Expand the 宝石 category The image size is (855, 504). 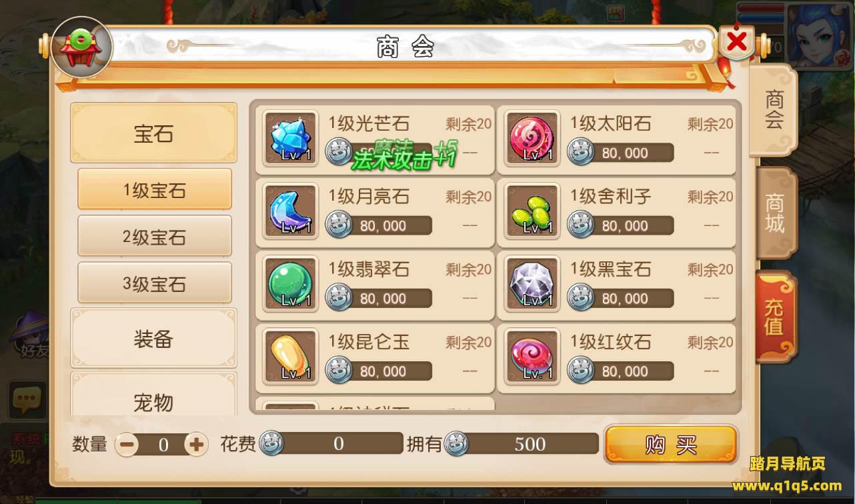[x=153, y=133]
